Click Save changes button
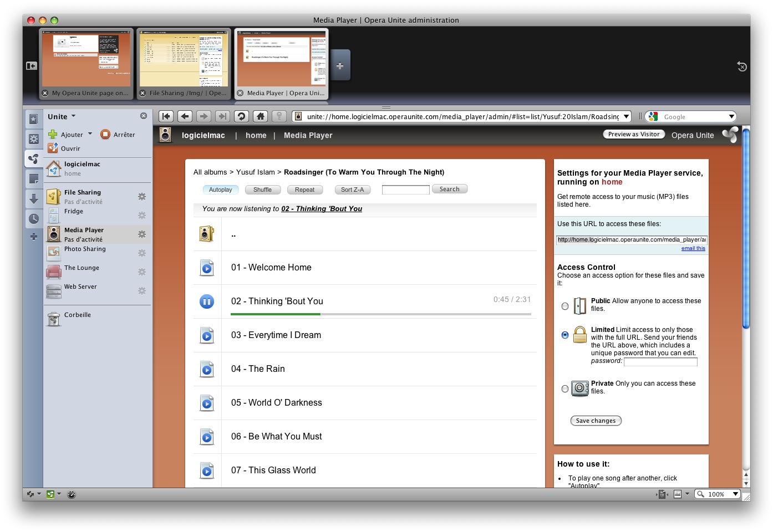Image resolution: width=773 pixels, height=532 pixels. [x=596, y=421]
